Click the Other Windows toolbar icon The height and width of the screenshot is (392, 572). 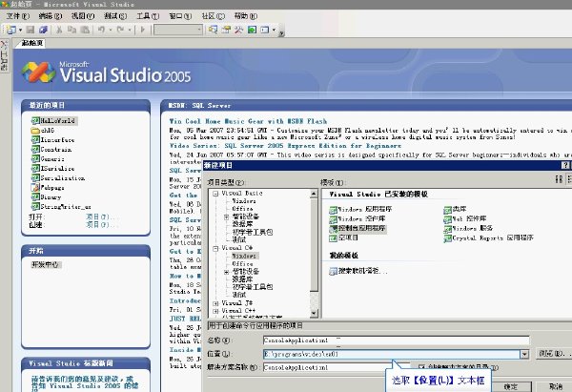[265, 30]
